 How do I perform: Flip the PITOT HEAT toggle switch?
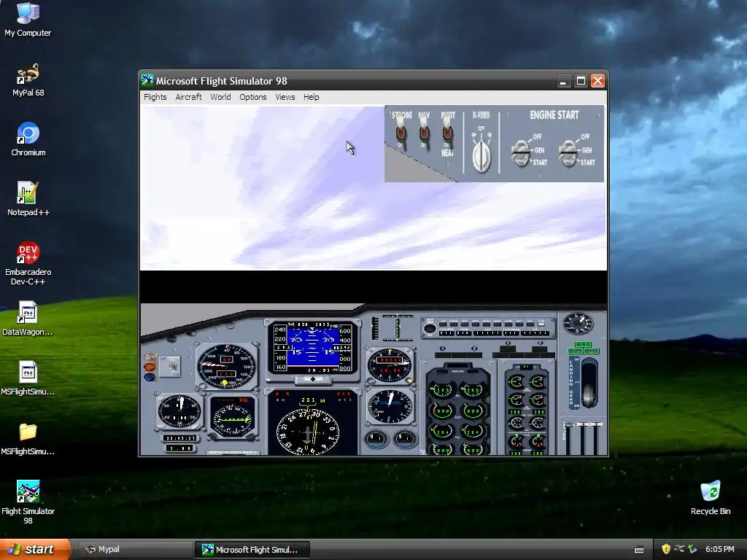[447, 132]
